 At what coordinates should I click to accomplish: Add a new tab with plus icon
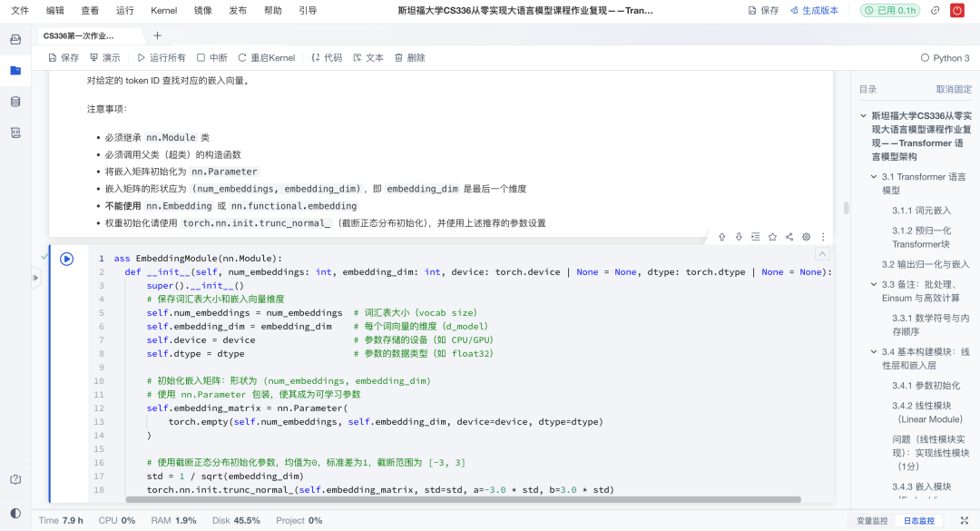click(158, 35)
